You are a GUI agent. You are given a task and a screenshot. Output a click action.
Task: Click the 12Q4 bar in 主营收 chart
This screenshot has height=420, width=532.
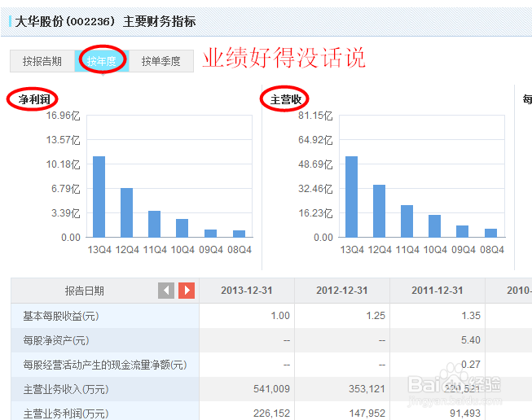[x=379, y=211]
